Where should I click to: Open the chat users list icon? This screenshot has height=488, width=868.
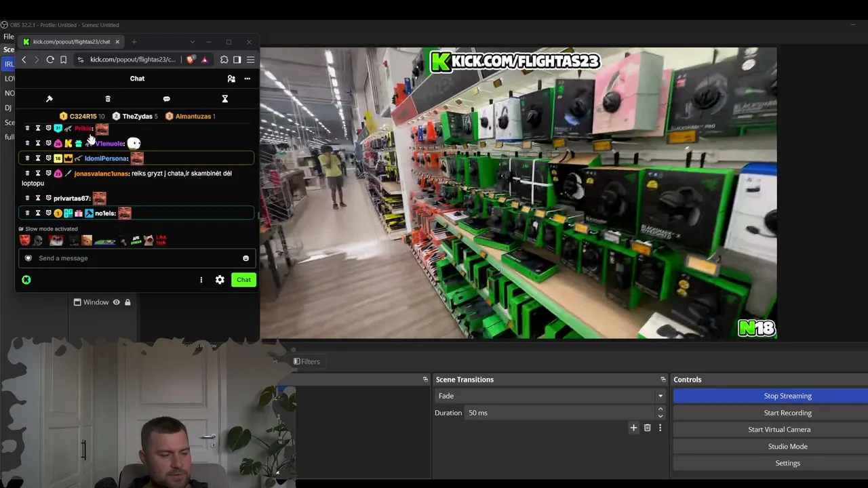[231, 79]
